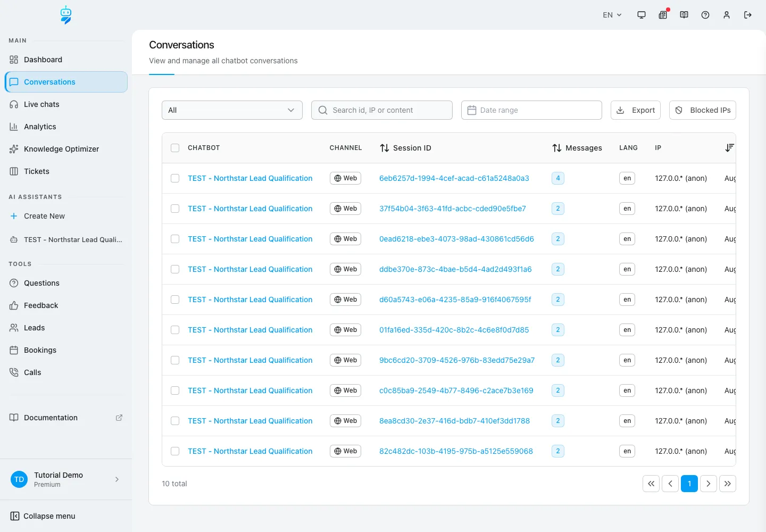The height and width of the screenshot is (532, 766).
Task: Open the user profile icon
Action: pos(727,15)
